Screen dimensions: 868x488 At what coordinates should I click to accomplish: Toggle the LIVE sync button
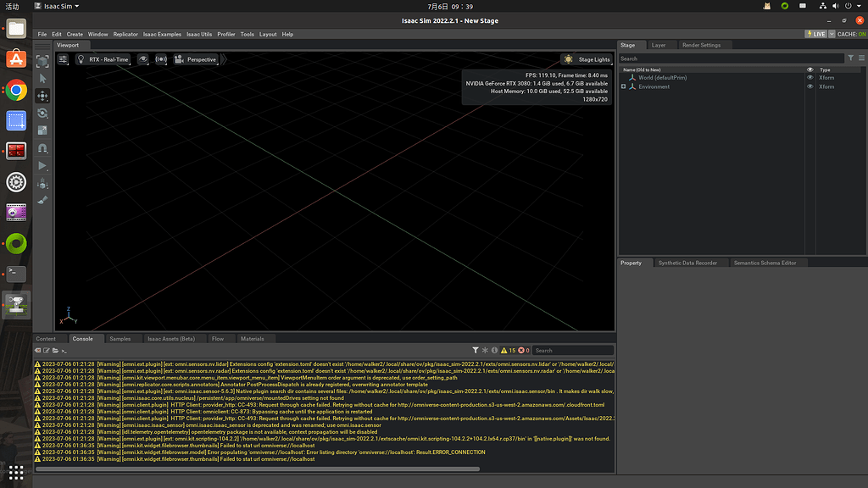(817, 34)
